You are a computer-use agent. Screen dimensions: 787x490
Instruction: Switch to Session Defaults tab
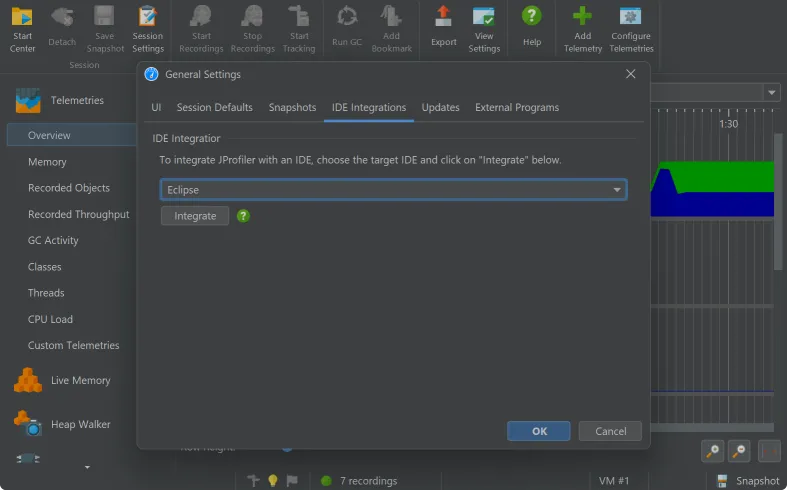coord(214,107)
